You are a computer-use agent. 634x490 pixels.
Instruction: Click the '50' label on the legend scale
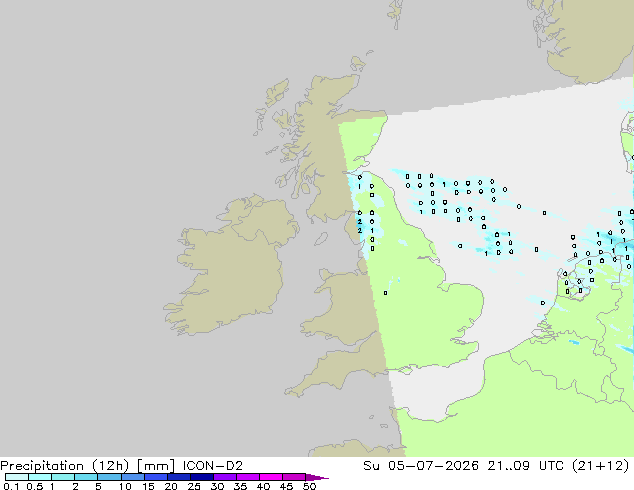[310, 486]
